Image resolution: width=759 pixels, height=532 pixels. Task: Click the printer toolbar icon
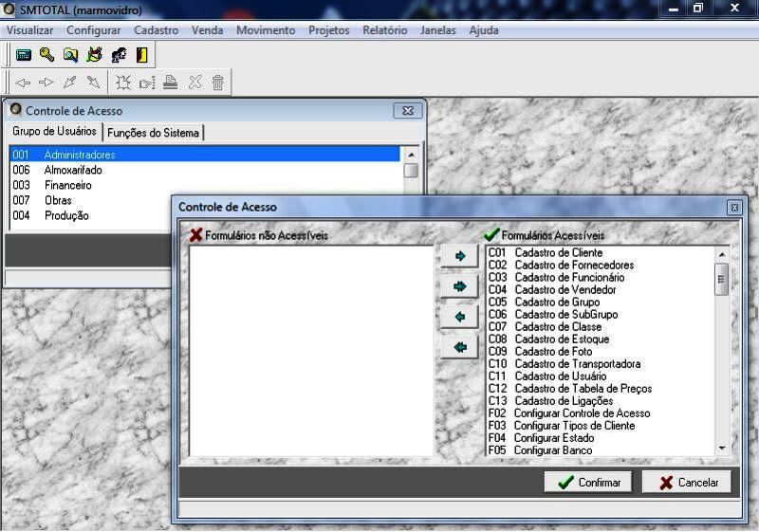tap(170, 83)
